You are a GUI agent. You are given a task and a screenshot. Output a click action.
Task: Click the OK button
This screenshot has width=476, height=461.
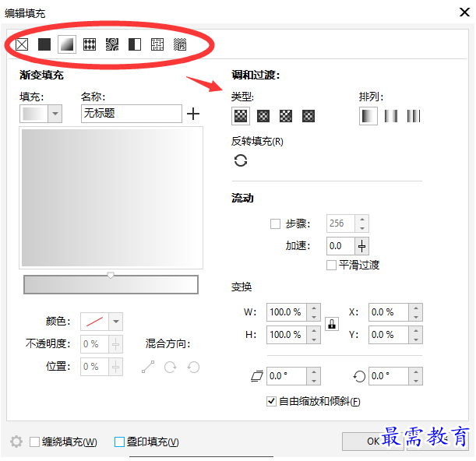click(373, 442)
